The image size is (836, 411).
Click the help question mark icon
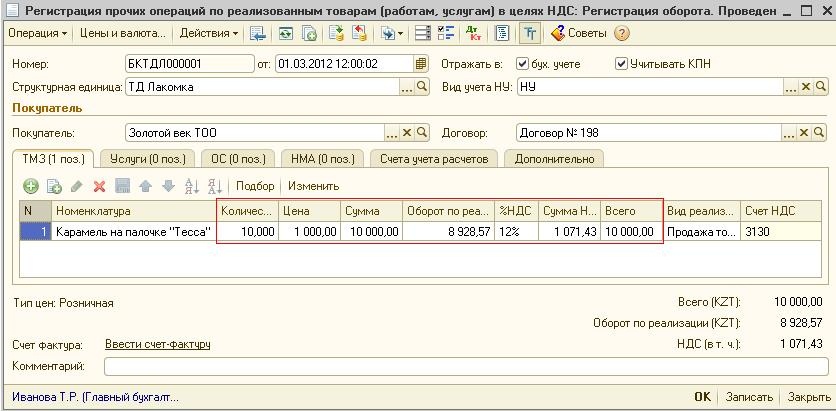click(x=622, y=33)
